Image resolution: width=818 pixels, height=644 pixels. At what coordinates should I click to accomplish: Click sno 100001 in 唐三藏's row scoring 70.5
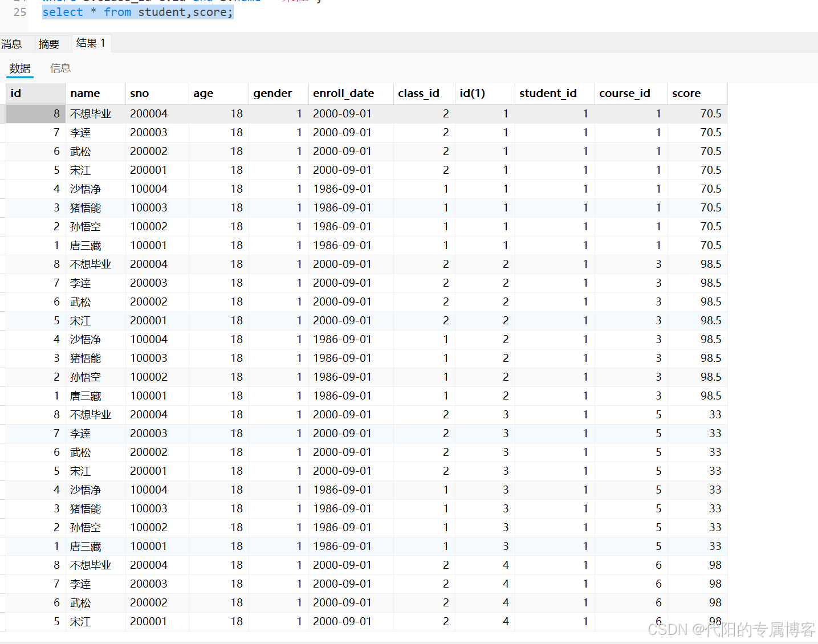click(149, 246)
